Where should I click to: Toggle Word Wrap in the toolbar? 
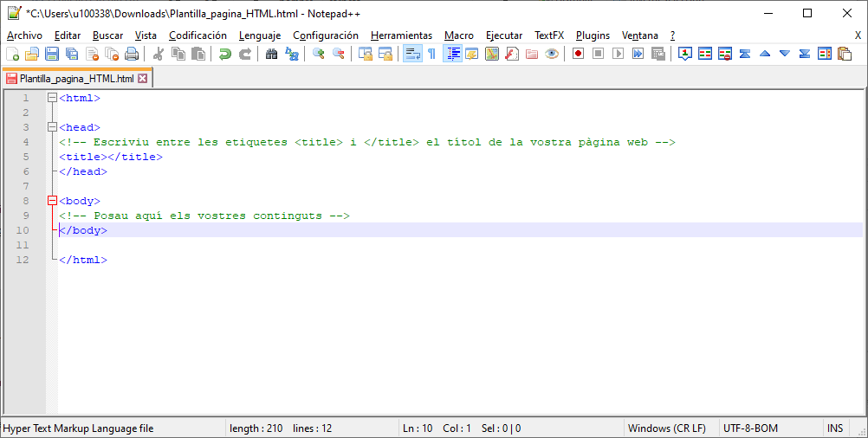coord(412,54)
